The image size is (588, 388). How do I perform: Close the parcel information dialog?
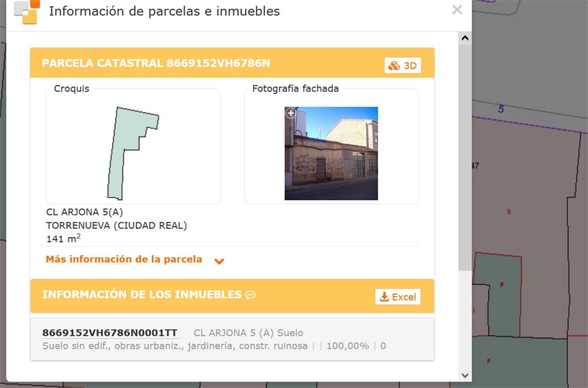click(x=457, y=10)
